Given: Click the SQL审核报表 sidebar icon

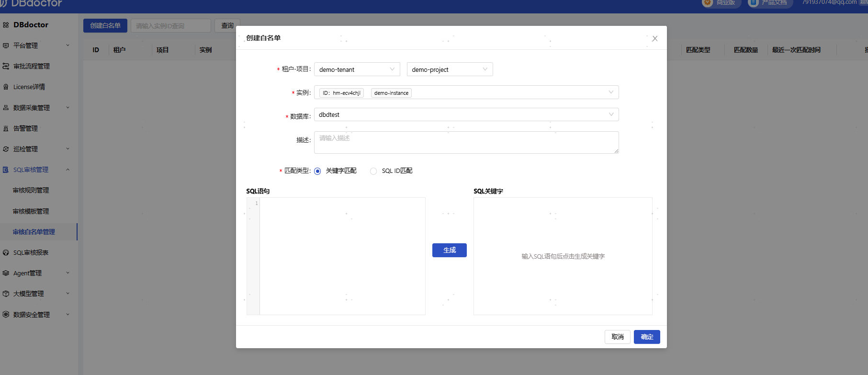Looking at the screenshot, I should (x=6, y=252).
